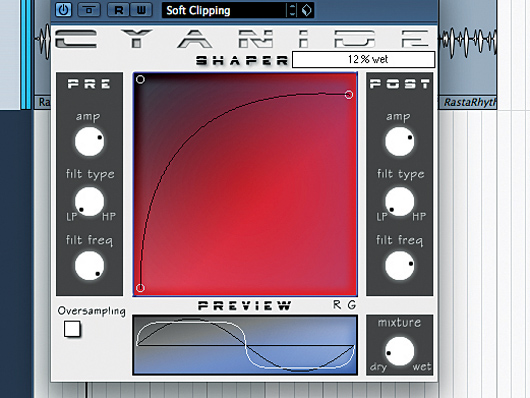Click the PRE amp knob
The width and height of the screenshot is (530, 398).
pyautogui.click(x=89, y=141)
